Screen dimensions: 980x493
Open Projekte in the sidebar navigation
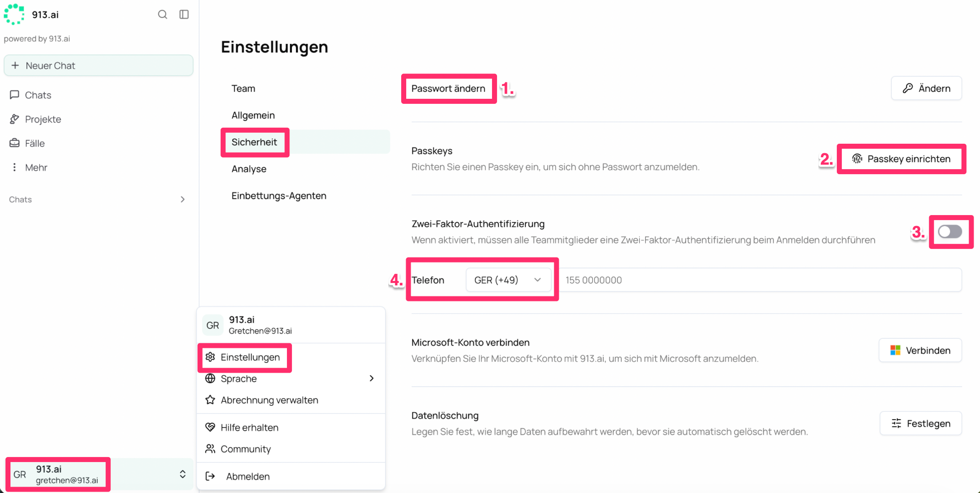pos(99,119)
